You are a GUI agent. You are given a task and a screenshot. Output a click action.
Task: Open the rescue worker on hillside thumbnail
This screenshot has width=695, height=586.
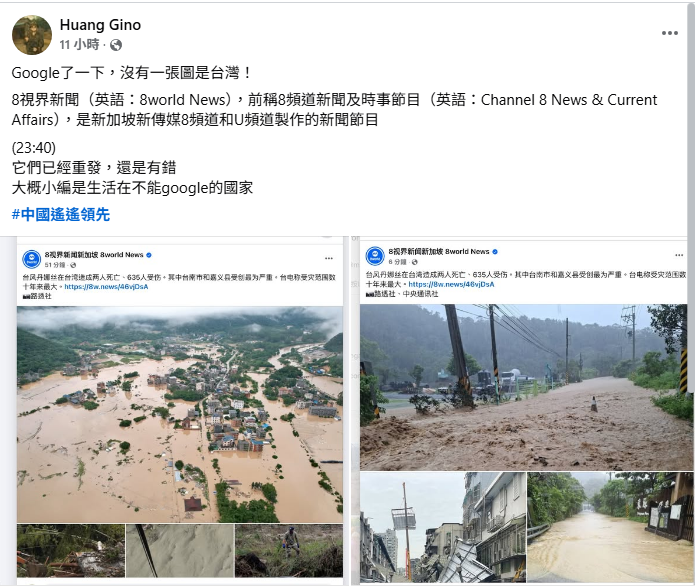point(289,551)
